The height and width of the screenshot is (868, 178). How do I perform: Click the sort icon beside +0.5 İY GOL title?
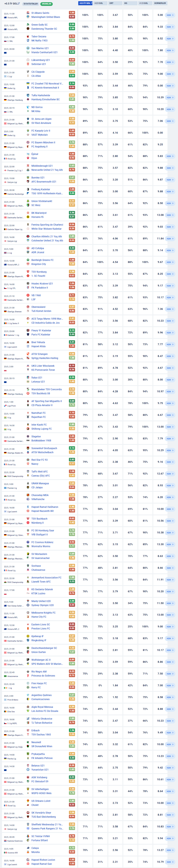(x=19, y=3)
